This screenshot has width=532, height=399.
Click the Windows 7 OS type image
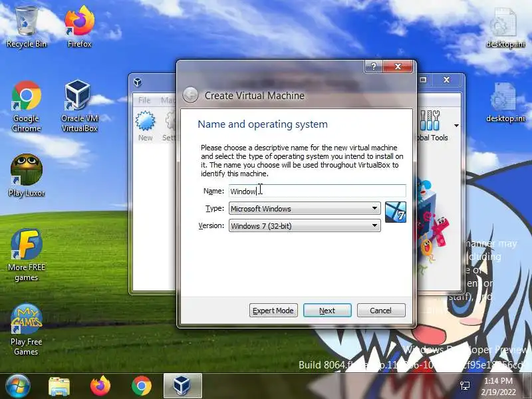396,212
